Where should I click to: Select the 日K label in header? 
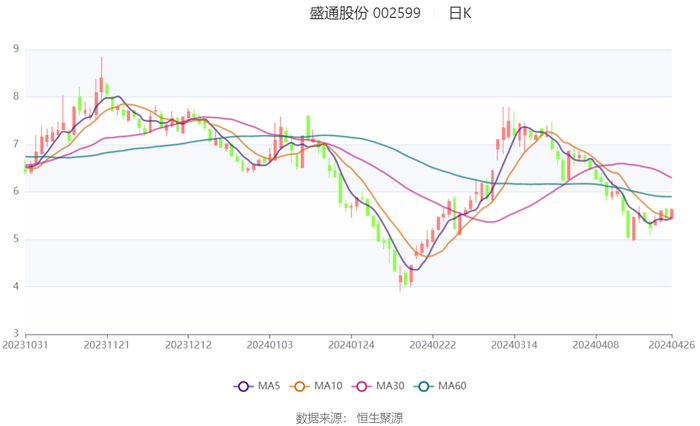click(460, 13)
